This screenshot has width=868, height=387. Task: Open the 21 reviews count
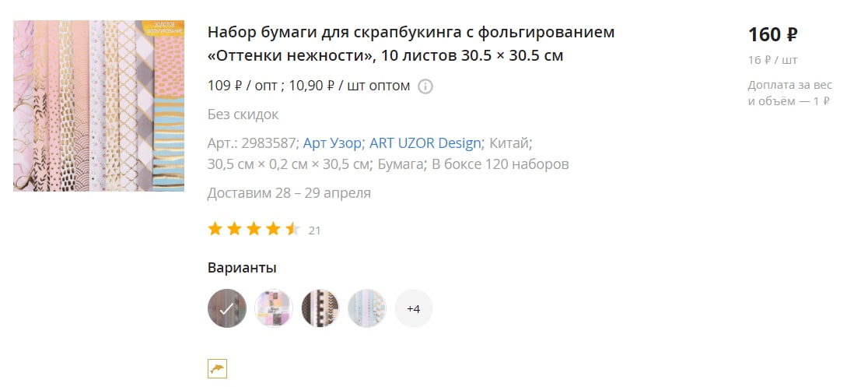point(314,230)
